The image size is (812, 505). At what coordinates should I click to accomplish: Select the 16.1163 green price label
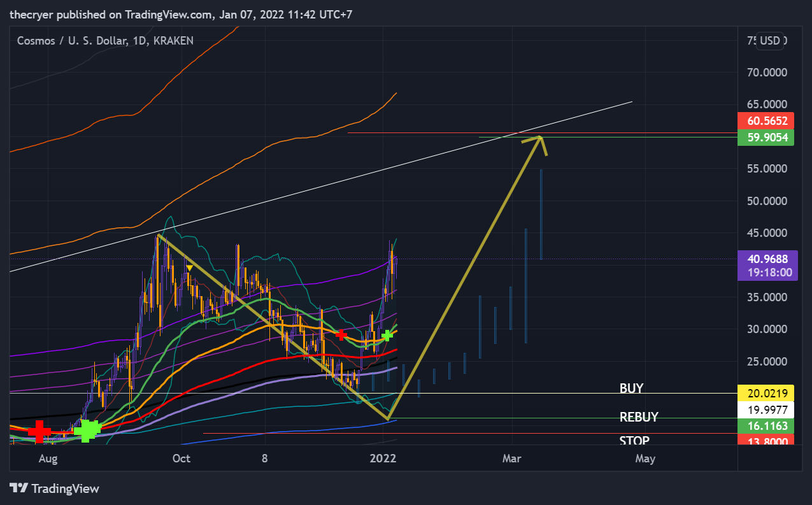pyautogui.click(x=766, y=425)
